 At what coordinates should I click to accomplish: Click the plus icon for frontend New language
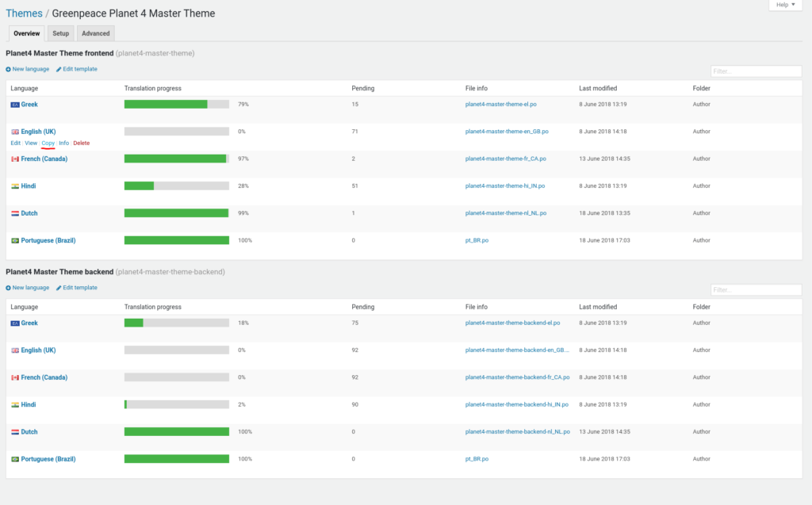[8, 70]
